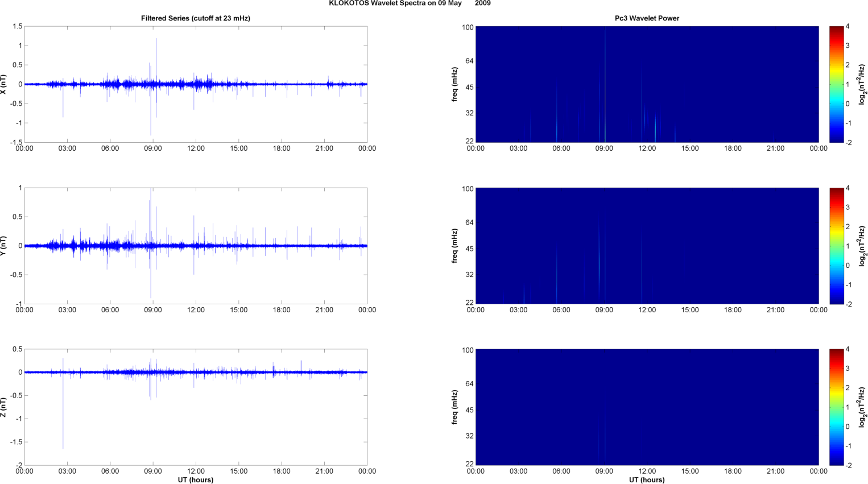Click the tall Y series peak near 09:00
The width and height of the screenshot is (868, 484).
point(151,216)
